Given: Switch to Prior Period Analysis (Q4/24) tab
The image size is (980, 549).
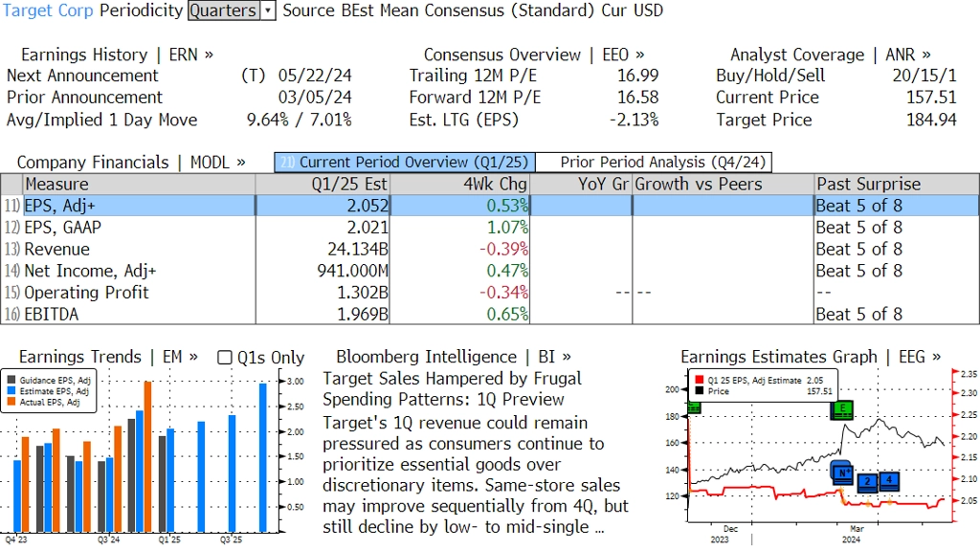Looking at the screenshot, I should [654, 163].
